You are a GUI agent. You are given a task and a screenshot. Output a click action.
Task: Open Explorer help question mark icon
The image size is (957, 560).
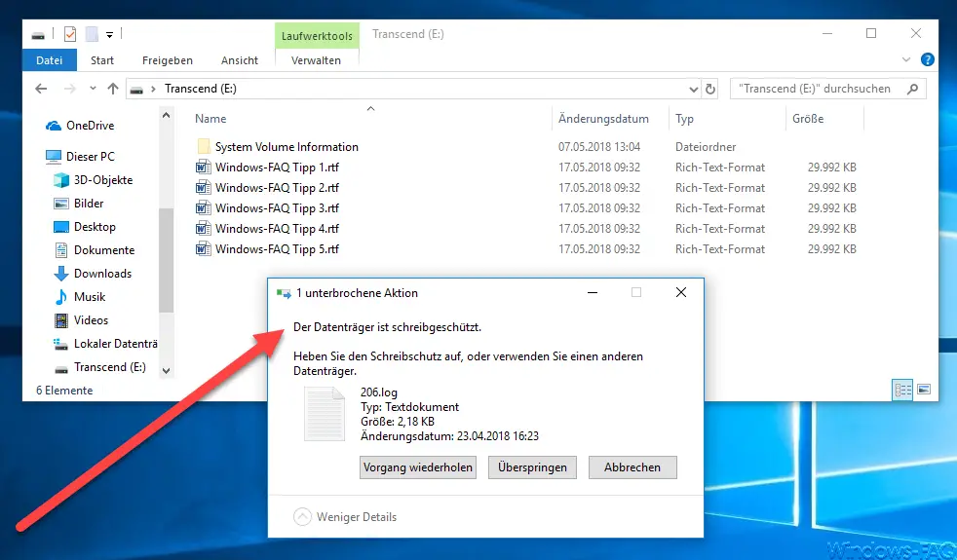(x=927, y=59)
